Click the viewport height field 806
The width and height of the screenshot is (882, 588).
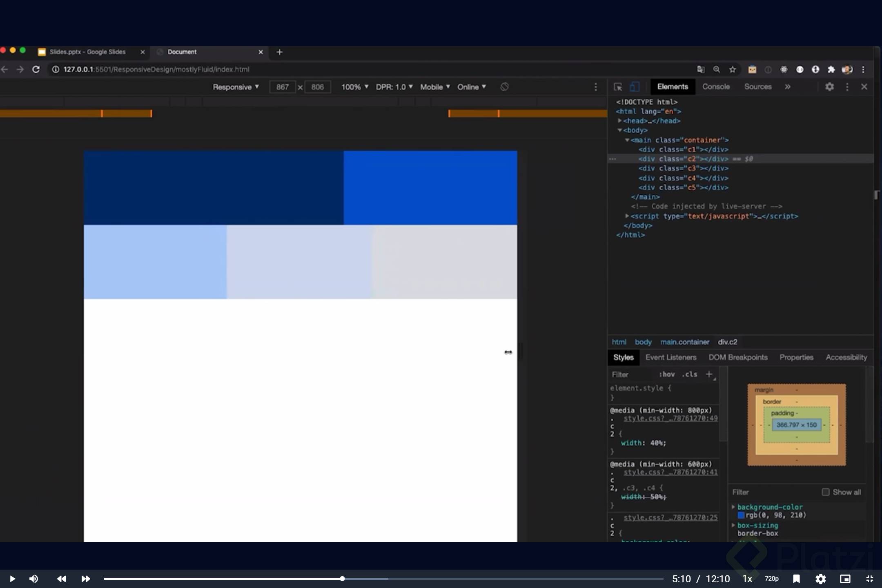point(317,87)
